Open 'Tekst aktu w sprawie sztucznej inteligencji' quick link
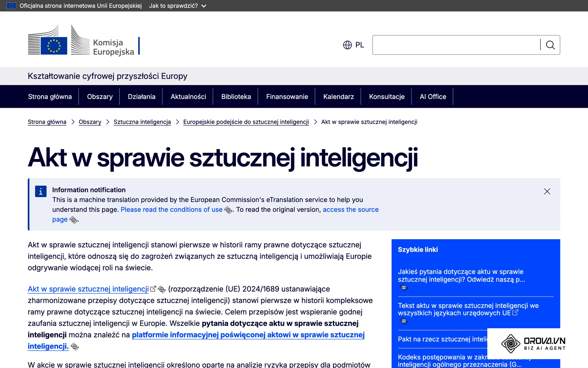Screen dimensions: 588x368 [x=468, y=309]
